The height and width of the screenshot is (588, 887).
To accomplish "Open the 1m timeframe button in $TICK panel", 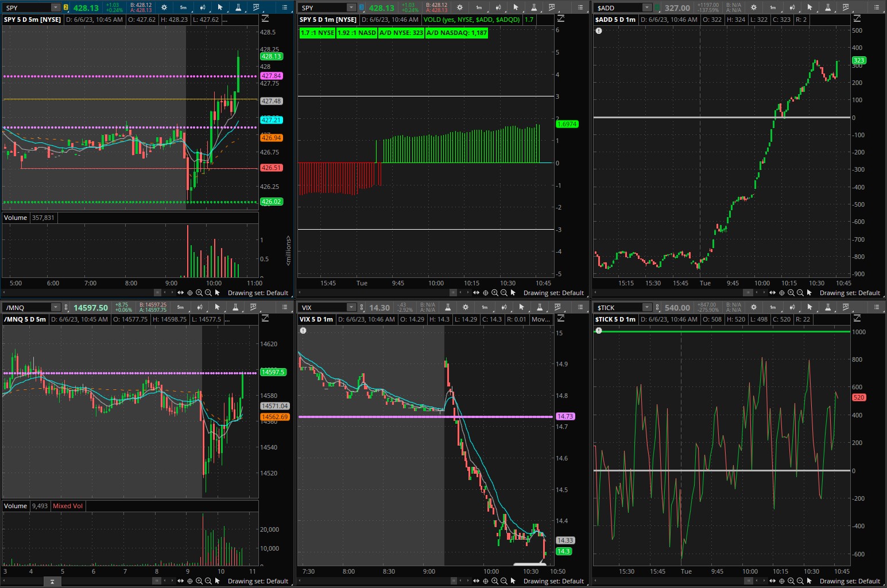I will pos(773,307).
